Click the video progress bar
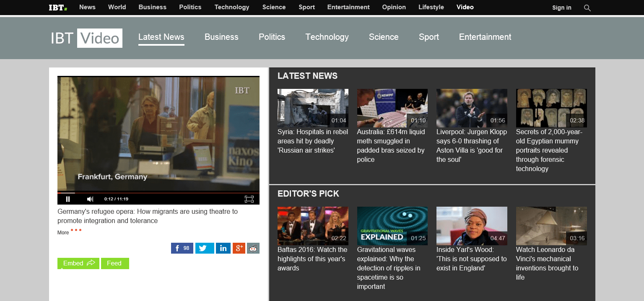 click(x=158, y=193)
